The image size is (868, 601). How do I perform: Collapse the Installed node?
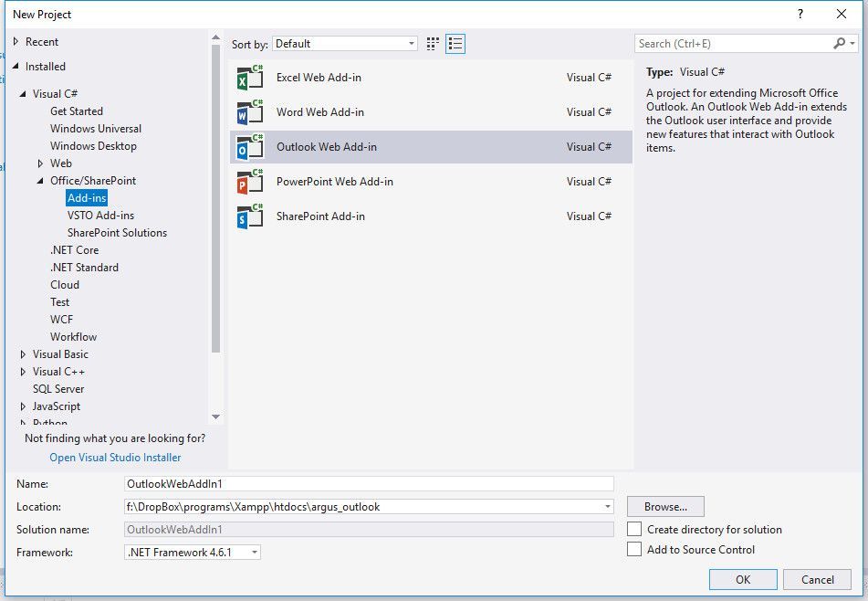pyautogui.click(x=16, y=66)
